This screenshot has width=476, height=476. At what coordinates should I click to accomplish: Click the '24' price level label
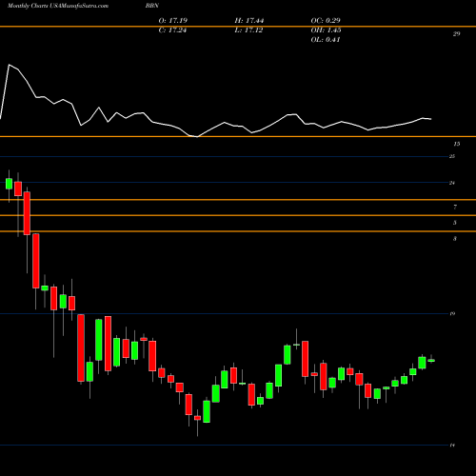452,183
